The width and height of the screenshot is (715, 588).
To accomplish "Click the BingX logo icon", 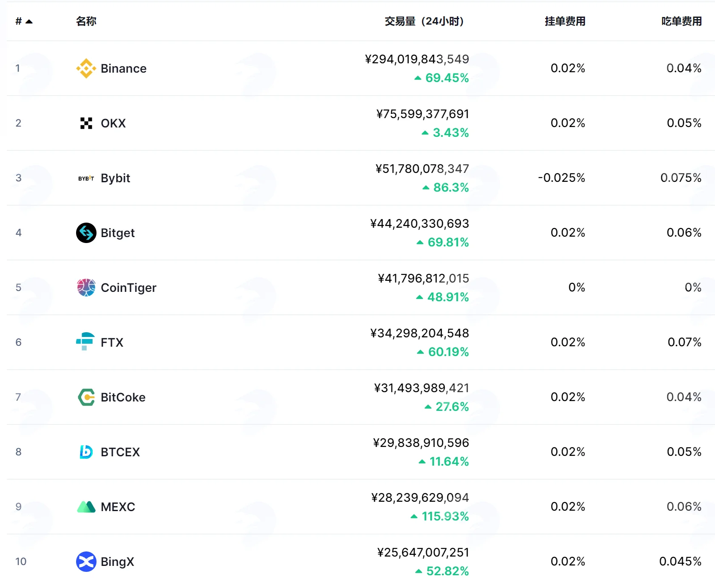I will point(86,562).
